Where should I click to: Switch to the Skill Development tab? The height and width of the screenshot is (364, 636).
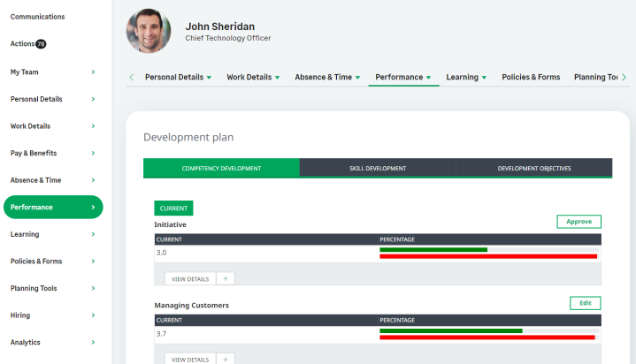[x=378, y=168]
